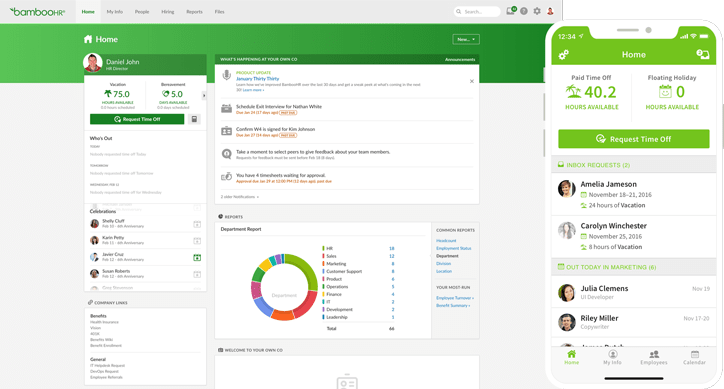Open the Headcount common report link
Viewport: 724px width, 389px height.
coord(446,241)
